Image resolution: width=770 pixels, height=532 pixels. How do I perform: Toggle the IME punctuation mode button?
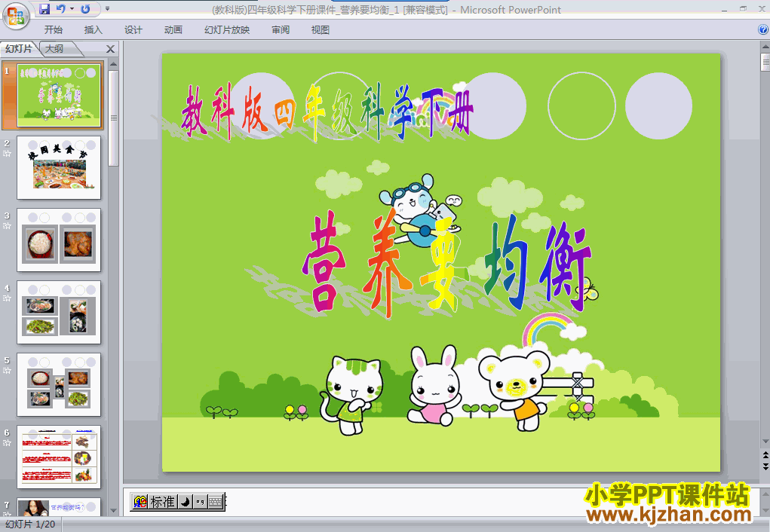[200, 502]
